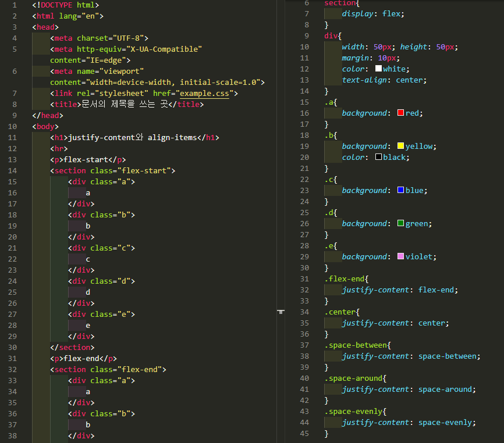Click the section class="flex-start" tag
The image size is (504, 443).
point(112,171)
